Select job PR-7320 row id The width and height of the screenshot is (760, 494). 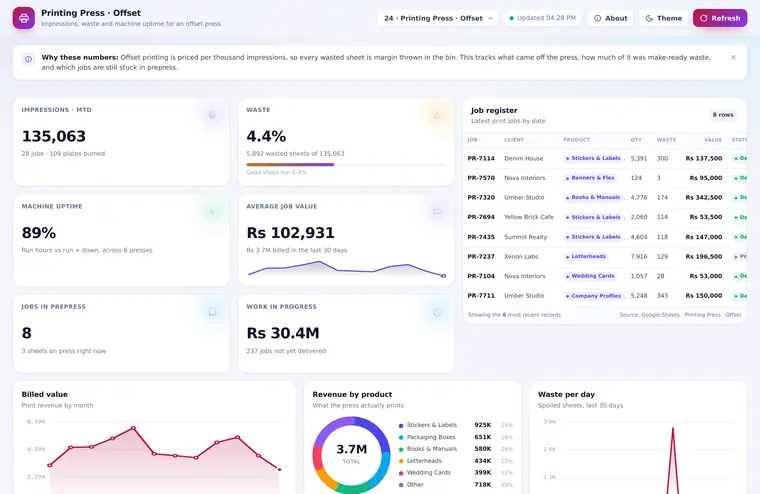tap(481, 197)
